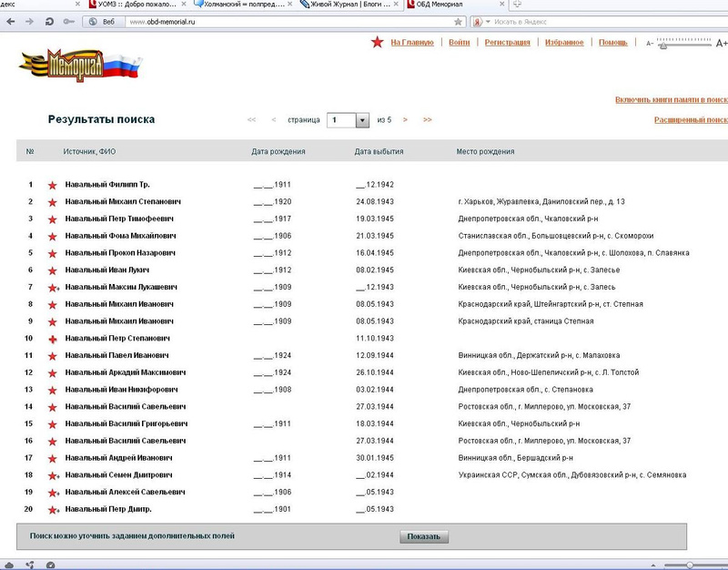Screen dimensions: 728x570
Task: Click the red cross icon in row 10
Action: 52,339
